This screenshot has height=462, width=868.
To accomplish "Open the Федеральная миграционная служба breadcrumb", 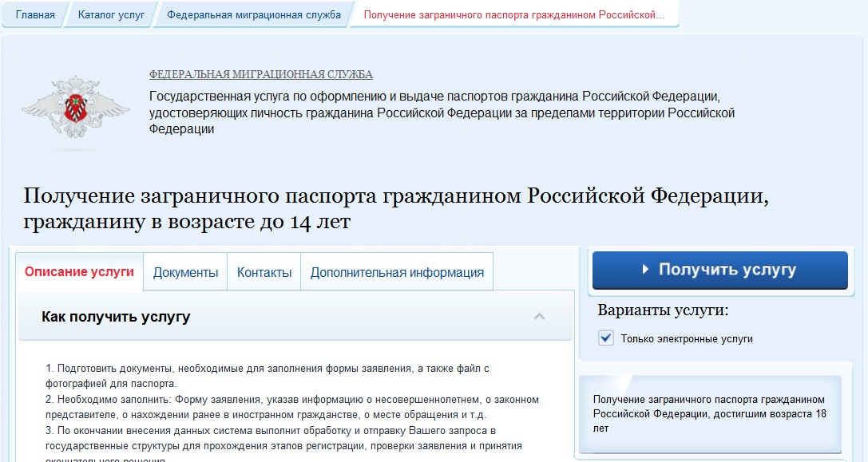I will click(x=255, y=14).
